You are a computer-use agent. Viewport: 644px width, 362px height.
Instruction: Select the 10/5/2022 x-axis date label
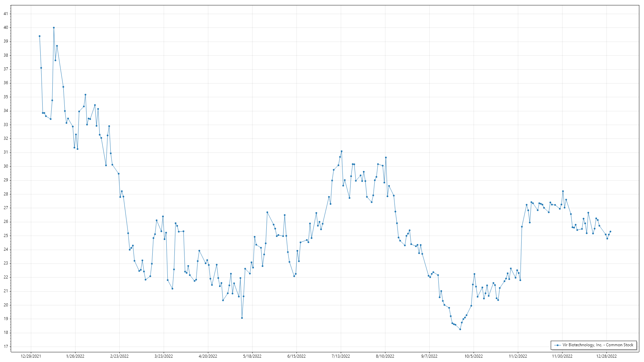[474, 356]
